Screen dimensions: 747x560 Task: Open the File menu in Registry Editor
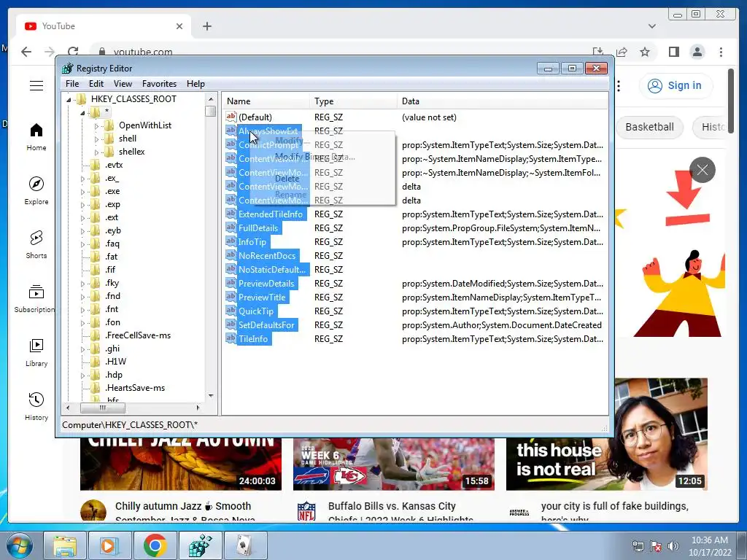[72, 84]
